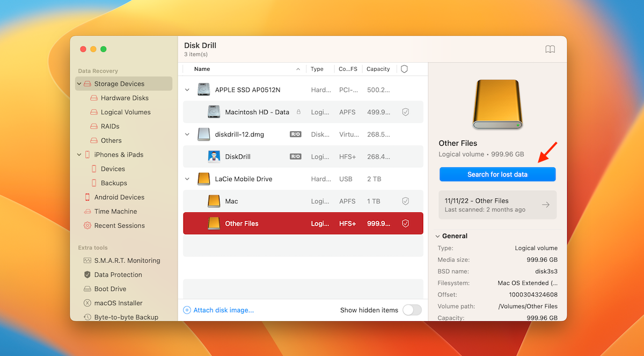The width and height of the screenshot is (644, 356).
Task: Open Time Machine in sidebar
Action: click(x=115, y=211)
